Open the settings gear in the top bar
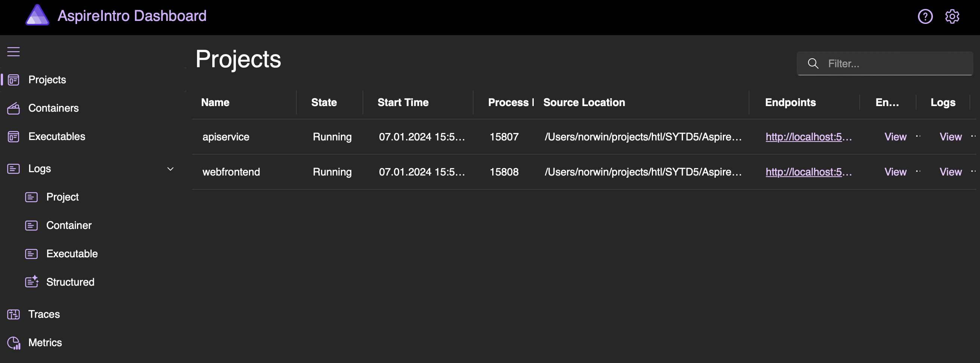 pos(952,16)
